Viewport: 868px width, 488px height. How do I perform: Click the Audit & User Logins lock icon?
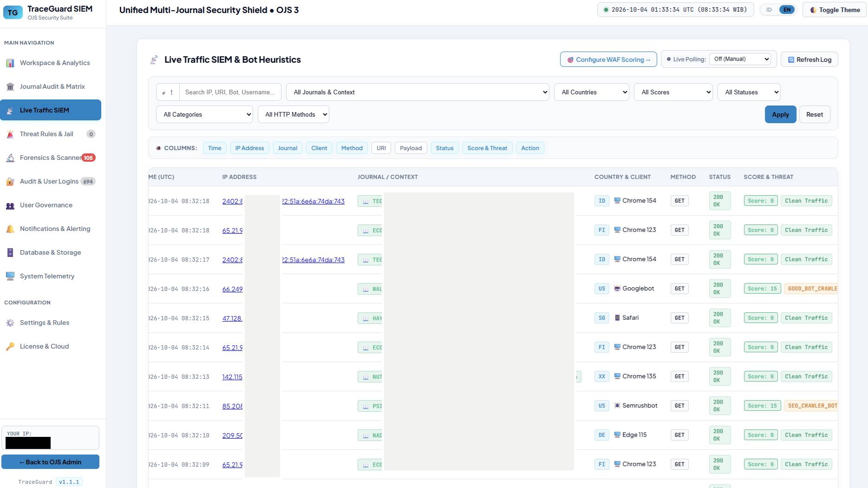[x=10, y=182]
